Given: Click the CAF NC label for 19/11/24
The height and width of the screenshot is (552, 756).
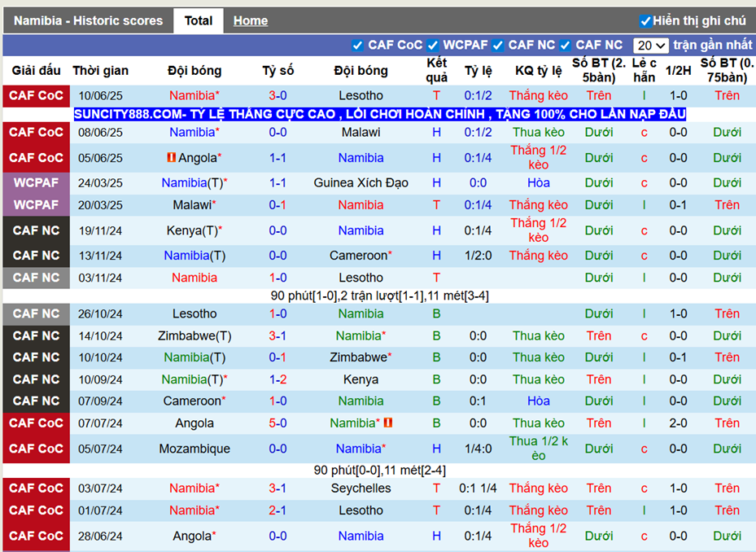Looking at the screenshot, I should coord(36,230).
